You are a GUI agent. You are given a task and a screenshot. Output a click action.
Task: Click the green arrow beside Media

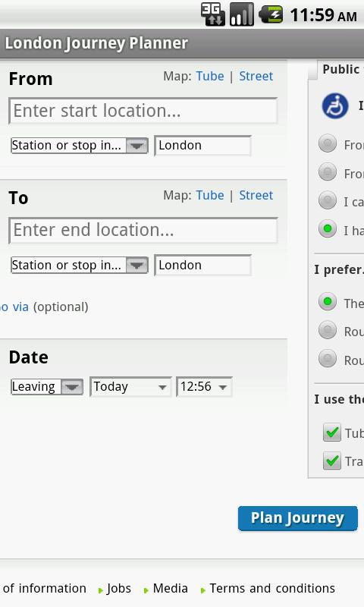tap(146, 590)
